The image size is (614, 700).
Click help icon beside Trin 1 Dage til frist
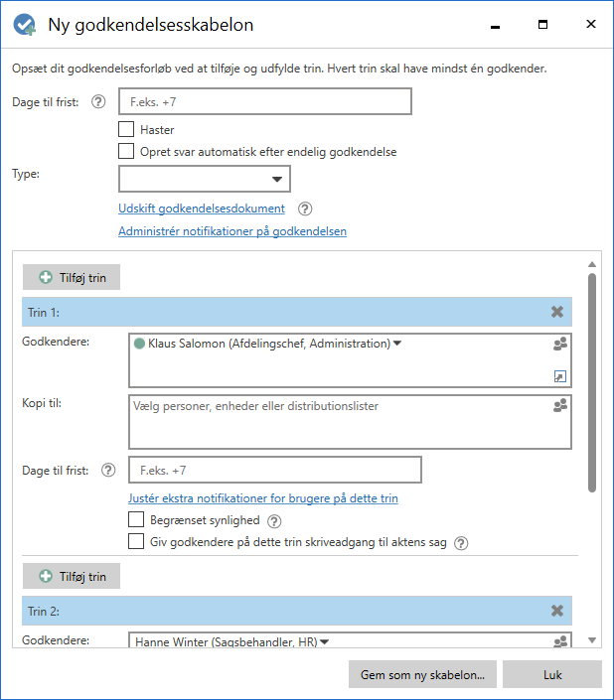coord(108,470)
